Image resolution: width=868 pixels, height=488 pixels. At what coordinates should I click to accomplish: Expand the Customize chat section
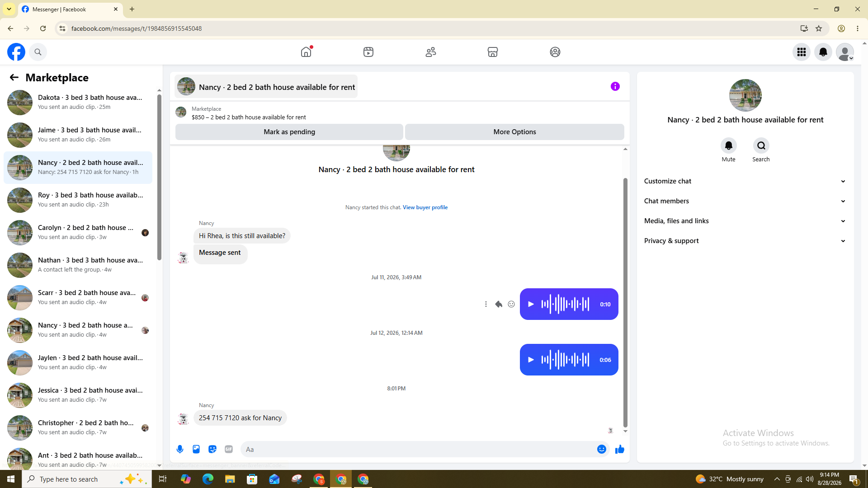click(745, 181)
